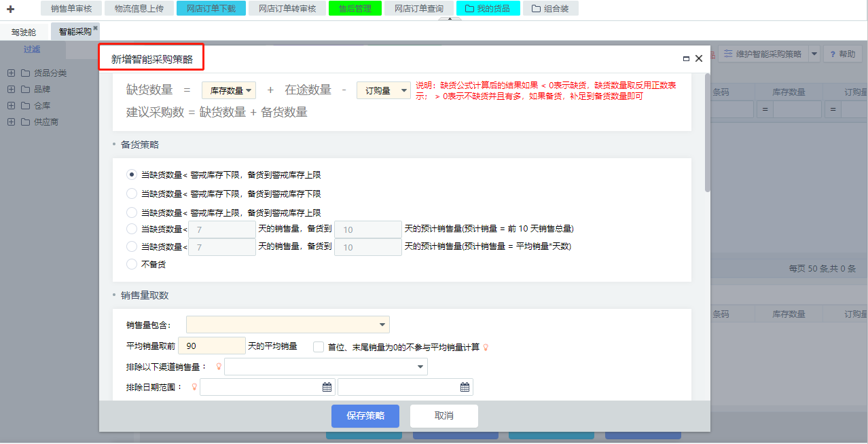This screenshot has height=444, width=868.
Task: Maximize the 新增智能采购策略 dialog
Action: [686, 59]
